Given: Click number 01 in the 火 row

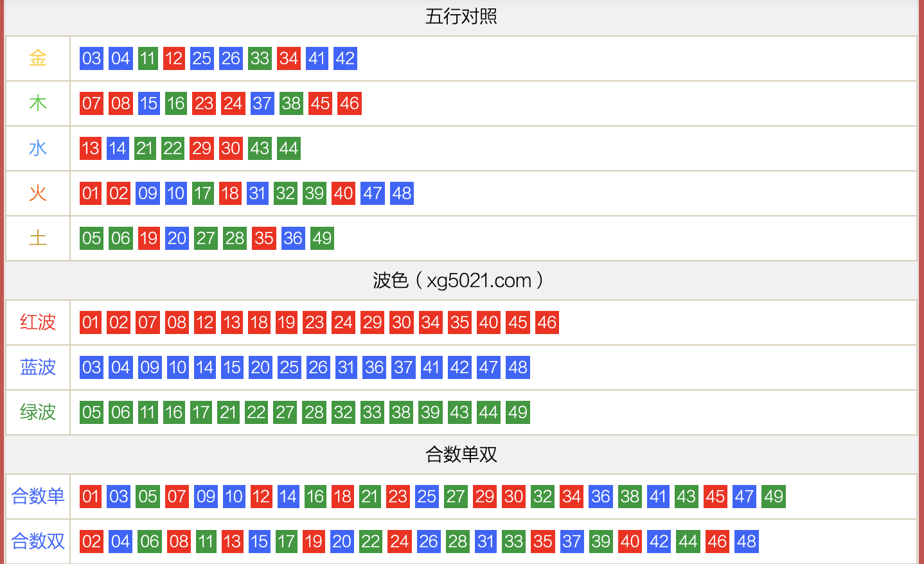Looking at the screenshot, I should point(91,193).
